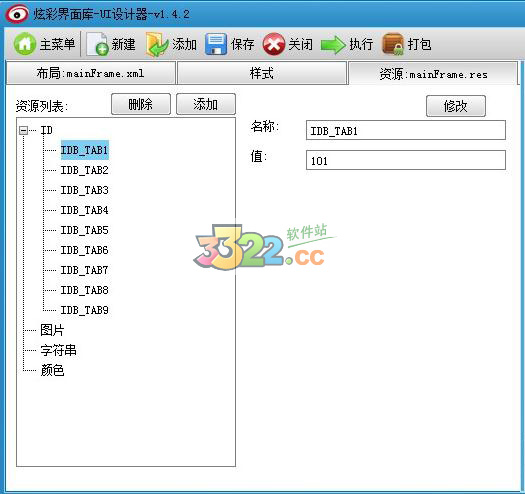Screen dimensions: 525x494
Task: Click the 执行 green arrow icon
Action: 333,45
